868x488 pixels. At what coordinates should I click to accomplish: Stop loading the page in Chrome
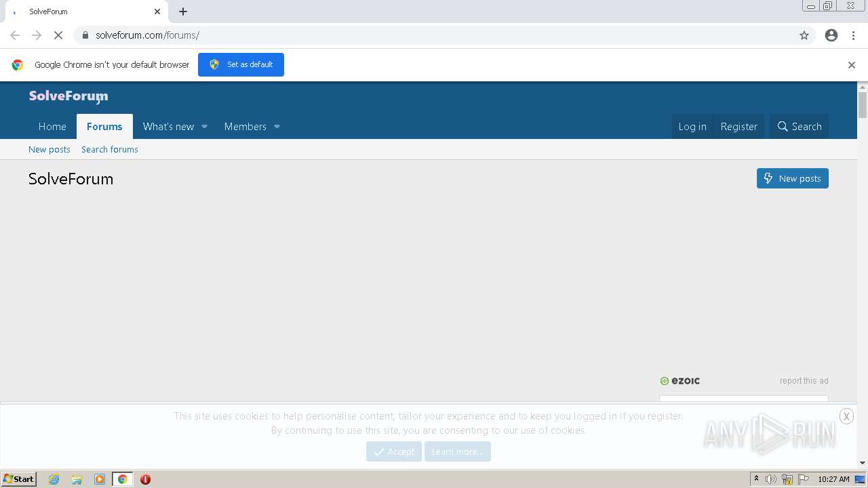(58, 35)
